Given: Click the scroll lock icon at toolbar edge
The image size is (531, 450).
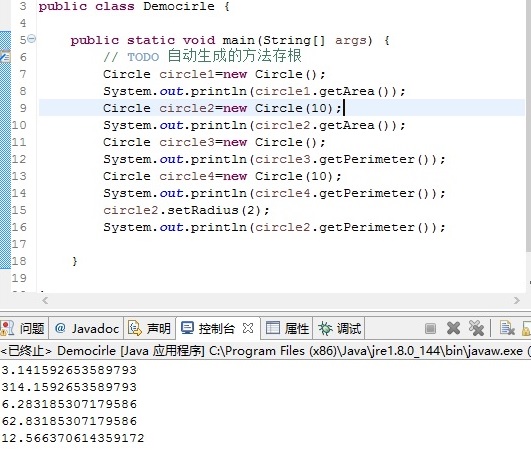Looking at the screenshot, I should (527, 328).
